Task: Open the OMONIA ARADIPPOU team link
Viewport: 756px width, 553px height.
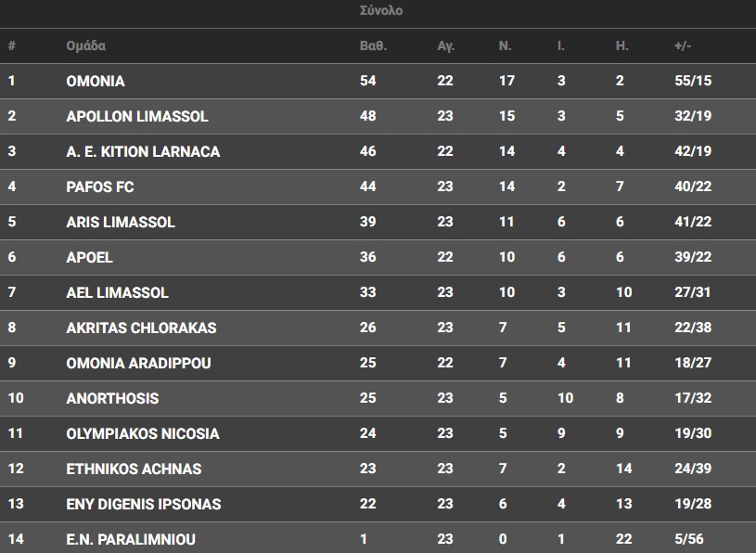Action: tap(138, 363)
